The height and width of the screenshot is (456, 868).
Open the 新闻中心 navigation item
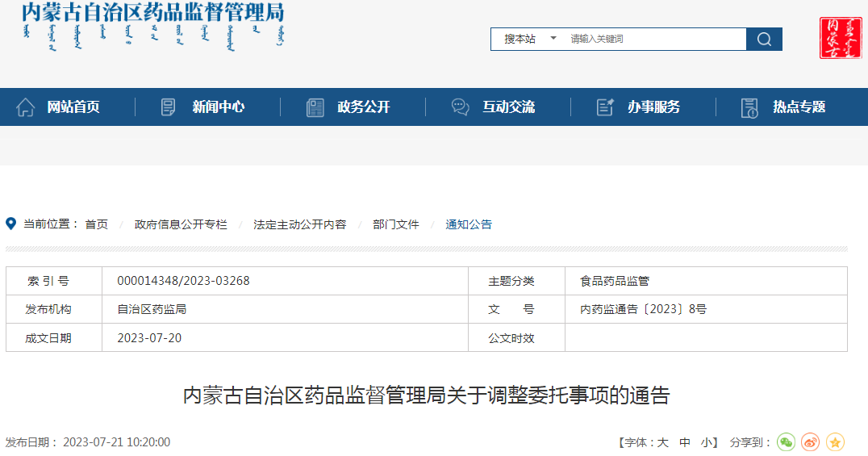click(x=218, y=107)
